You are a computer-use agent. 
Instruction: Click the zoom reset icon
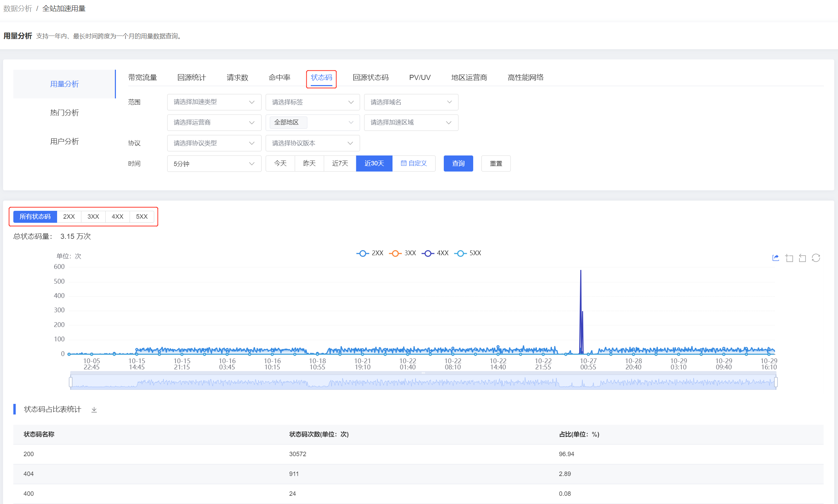point(802,258)
